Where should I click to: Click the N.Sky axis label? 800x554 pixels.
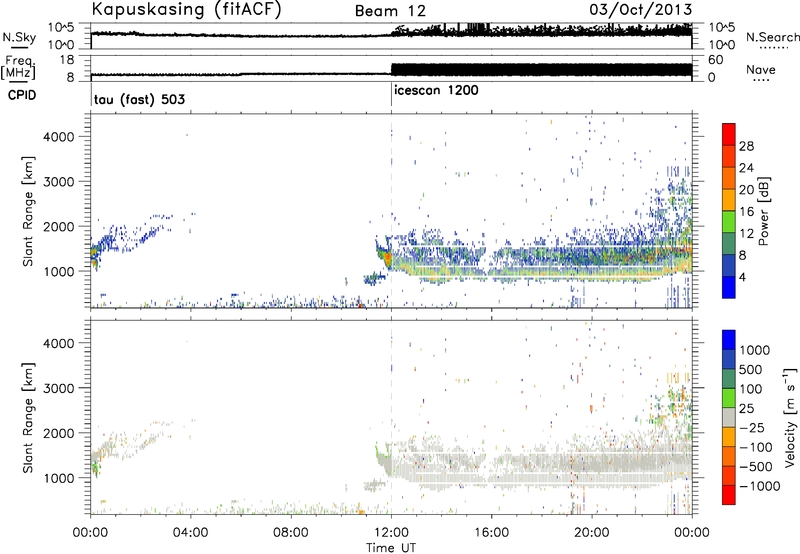pyautogui.click(x=19, y=37)
